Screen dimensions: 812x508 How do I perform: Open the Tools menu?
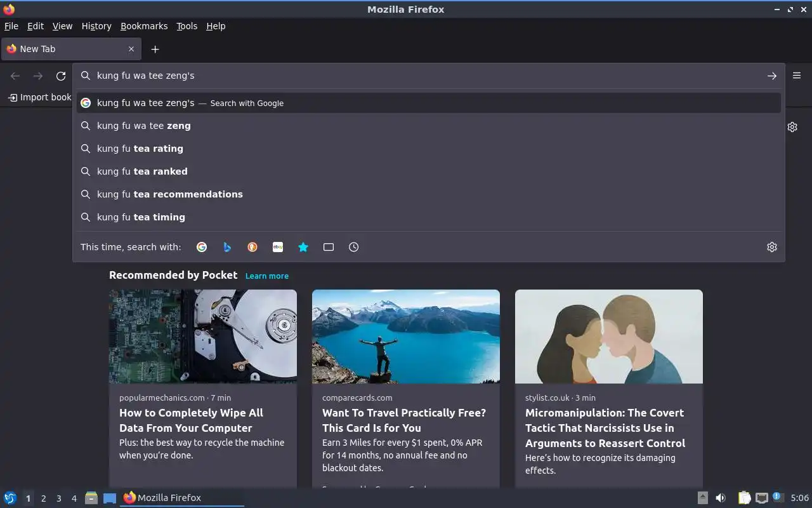(187, 26)
